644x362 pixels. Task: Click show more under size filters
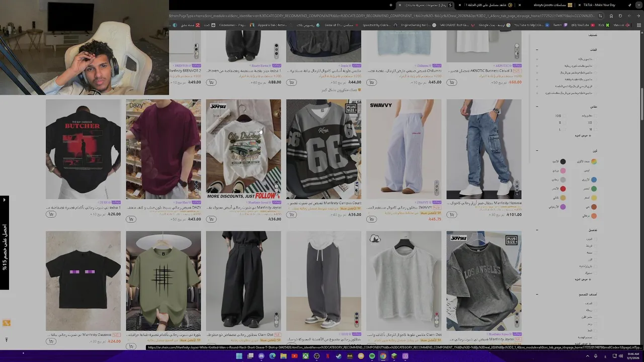point(583,136)
